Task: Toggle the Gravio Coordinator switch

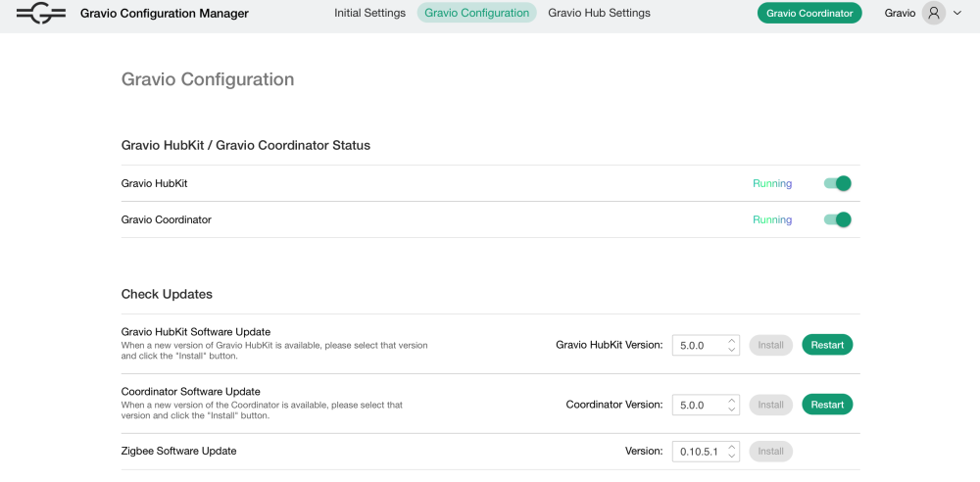Action: click(838, 219)
